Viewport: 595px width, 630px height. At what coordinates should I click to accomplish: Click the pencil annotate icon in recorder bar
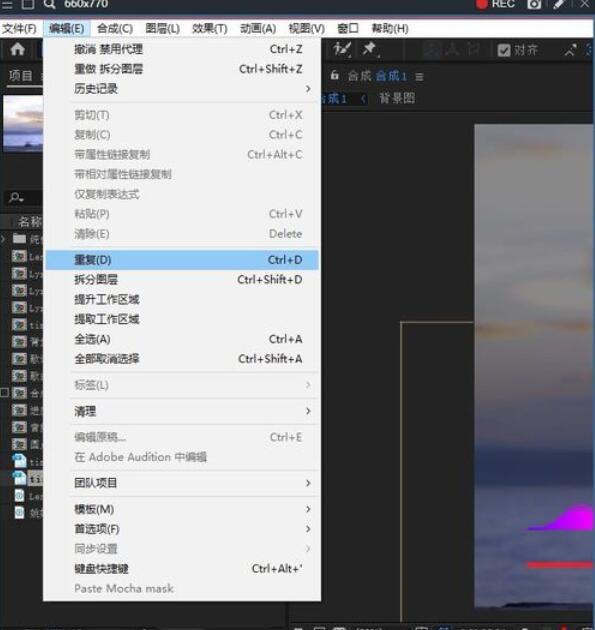pyautogui.click(x=559, y=4)
